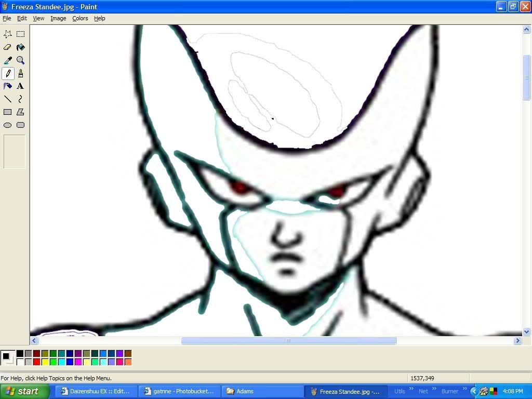Click the Start button
532x399 pixels.
(x=25, y=392)
